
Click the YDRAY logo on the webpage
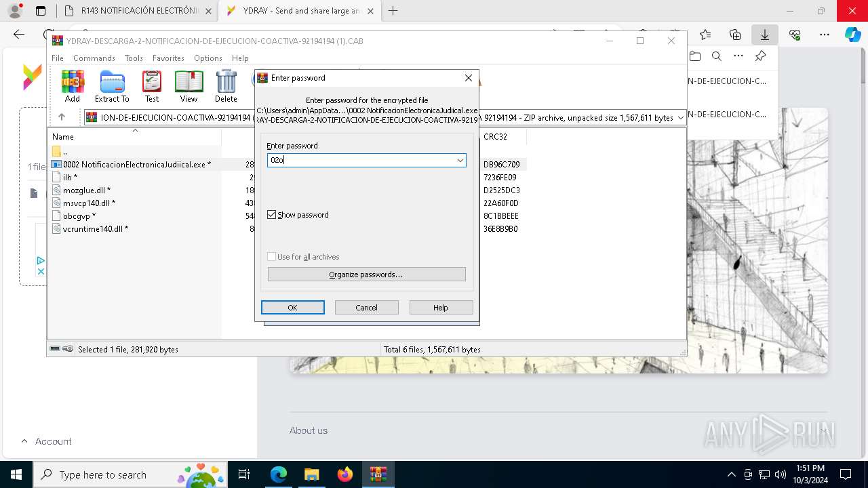click(x=32, y=77)
